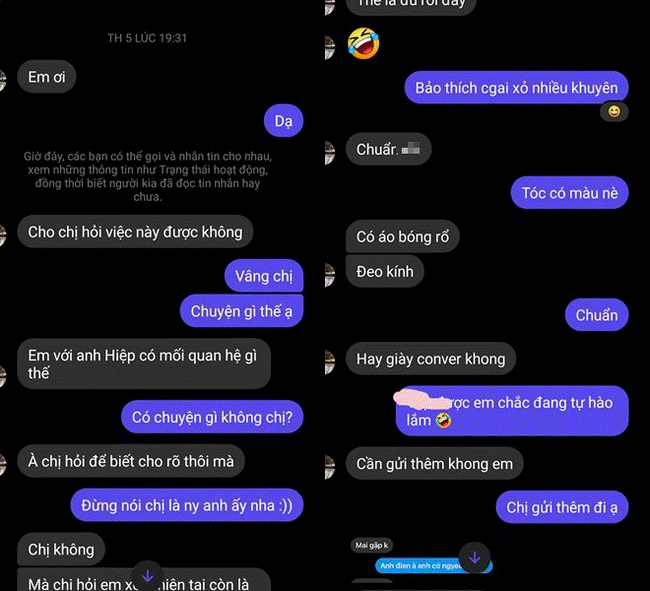Select message 'Em với anh Hiệp có mối quan hệ'
Viewport: 650px width, 591px height.
coord(144,364)
